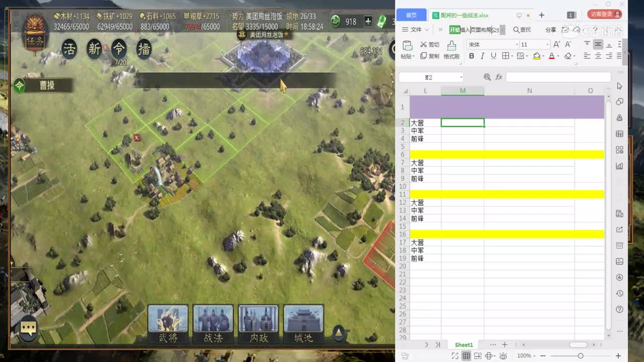This screenshot has height=362, width=644.
Task: Increase font size with A+ icon
Action: click(x=557, y=45)
